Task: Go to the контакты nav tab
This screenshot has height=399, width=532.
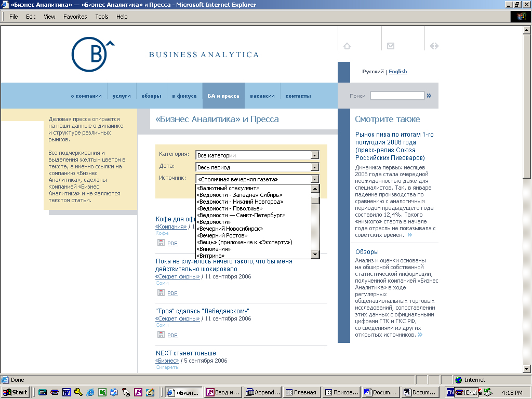Action: [298, 96]
